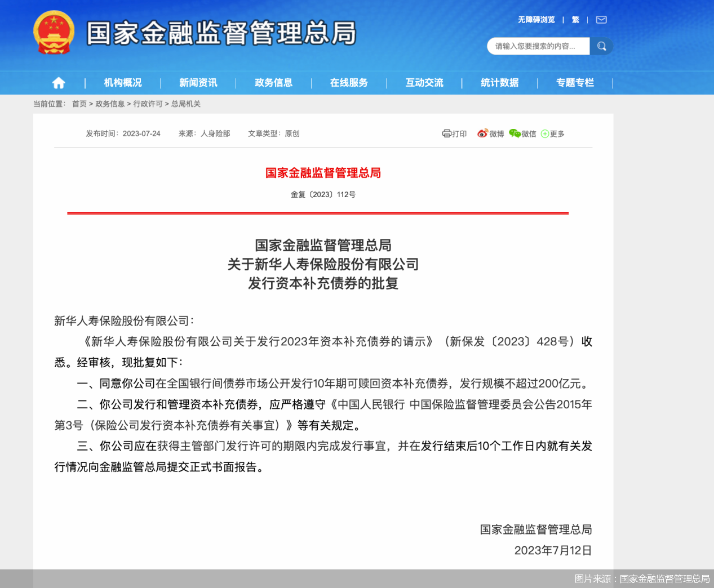Share via the Weibo icon 微博
Image resolution: width=714 pixels, height=588 pixels.
coord(491,133)
